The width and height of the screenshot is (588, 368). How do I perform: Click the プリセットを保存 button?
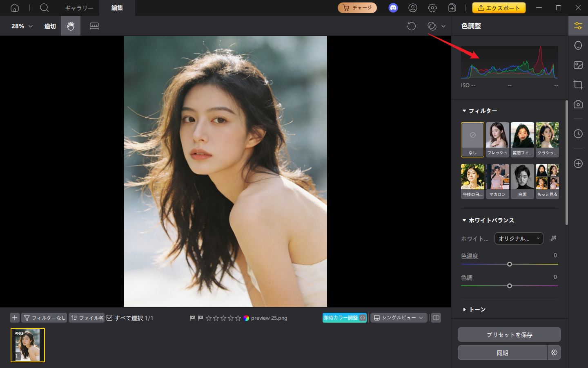[509, 334]
